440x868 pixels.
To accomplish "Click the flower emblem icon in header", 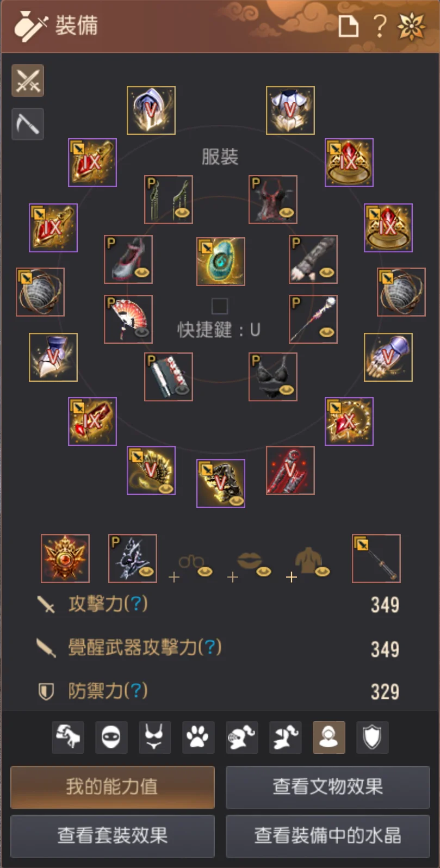I will pyautogui.click(x=412, y=26).
